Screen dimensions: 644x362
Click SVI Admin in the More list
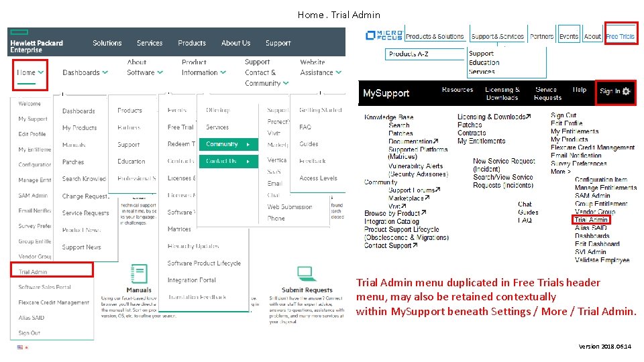590,252
